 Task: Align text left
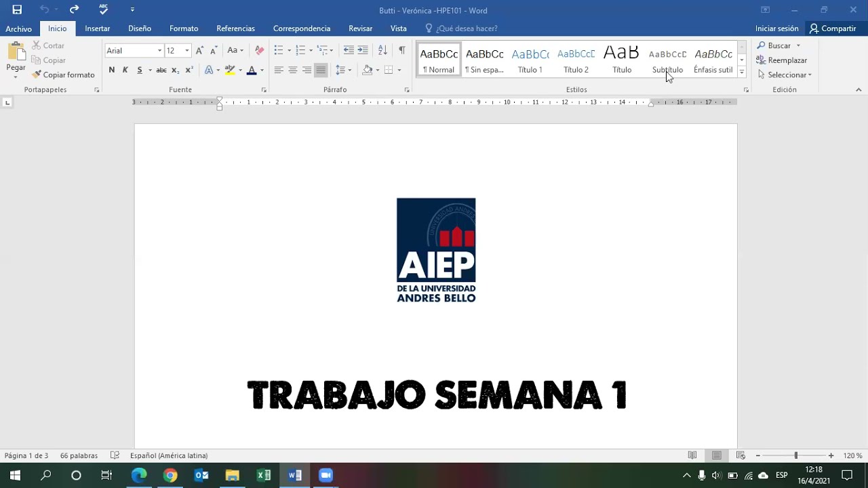click(279, 70)
